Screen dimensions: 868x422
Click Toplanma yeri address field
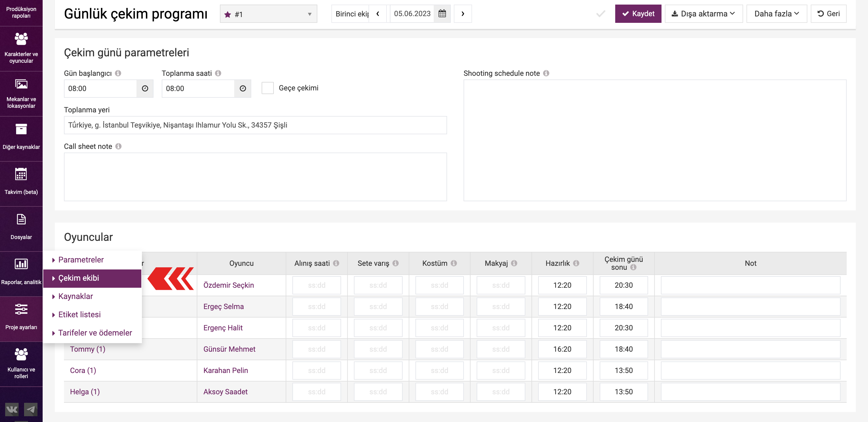point(255,125)
